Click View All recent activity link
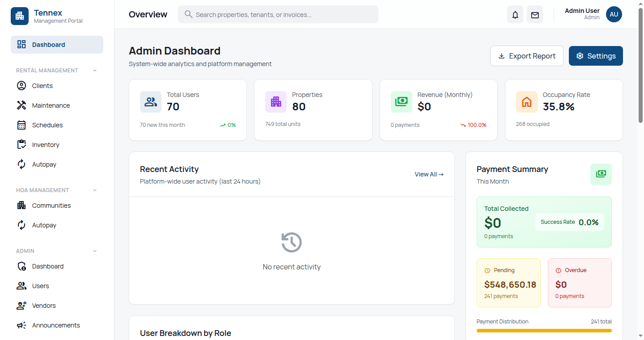 [x=428, y=174]
